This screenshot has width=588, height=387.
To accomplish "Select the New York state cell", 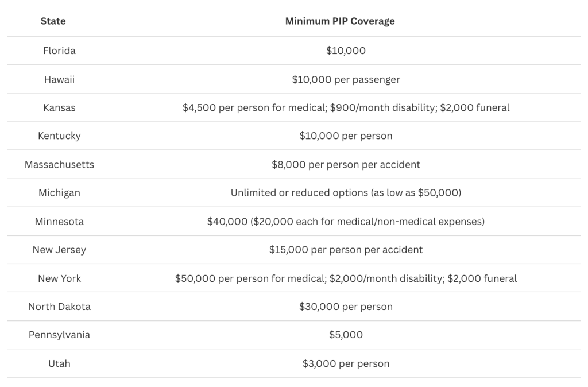I will tap(59, 278).
